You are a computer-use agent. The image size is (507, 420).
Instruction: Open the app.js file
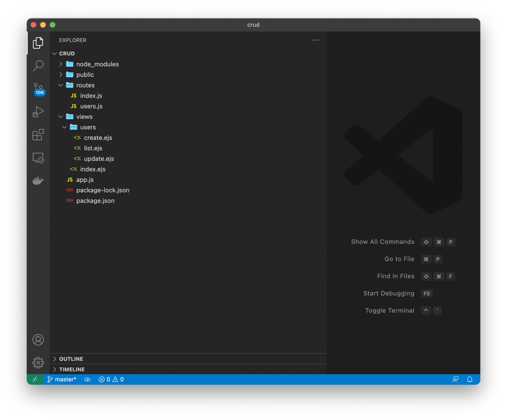[x=85, y=180]
